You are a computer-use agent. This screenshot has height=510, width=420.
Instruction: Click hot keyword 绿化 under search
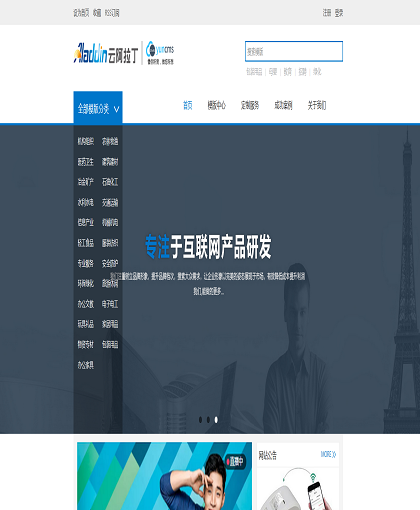pyautogui.click(x=317, y=72)
